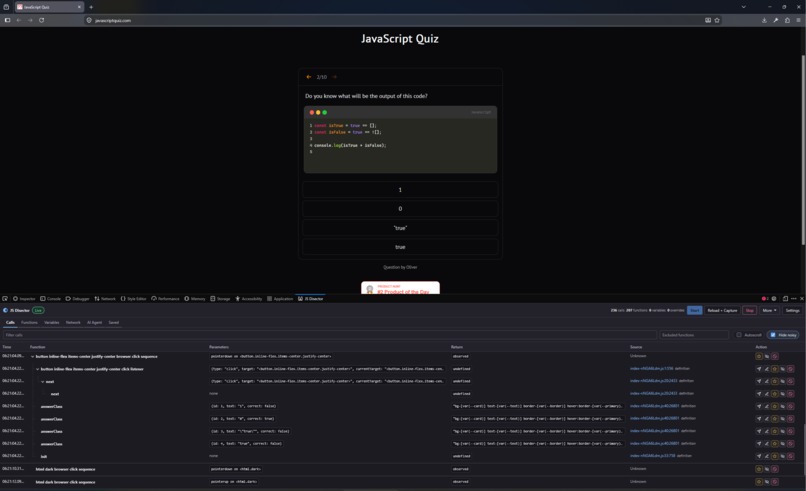
Task: Click the yellow star icon on the init row
Action: (775, 456)
